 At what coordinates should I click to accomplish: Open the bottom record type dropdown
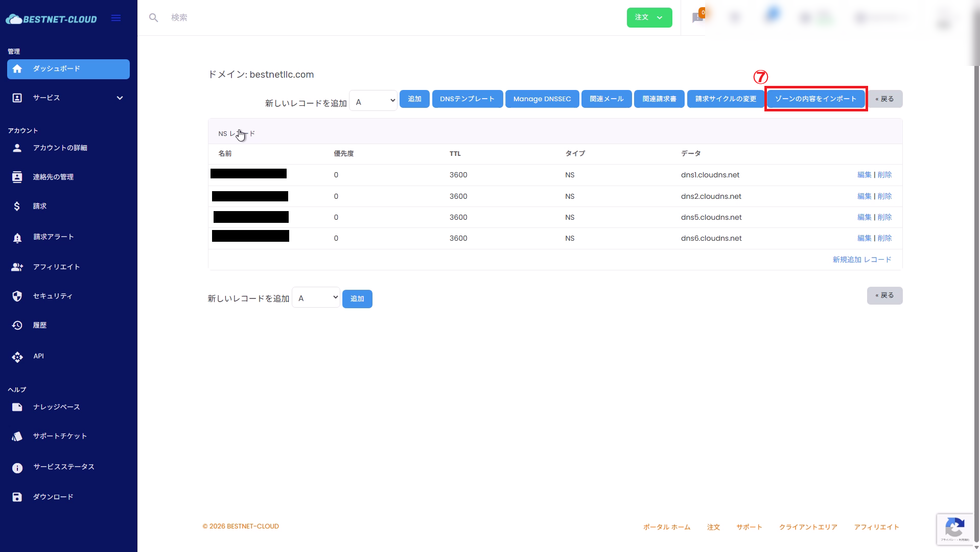pos(316,297)
